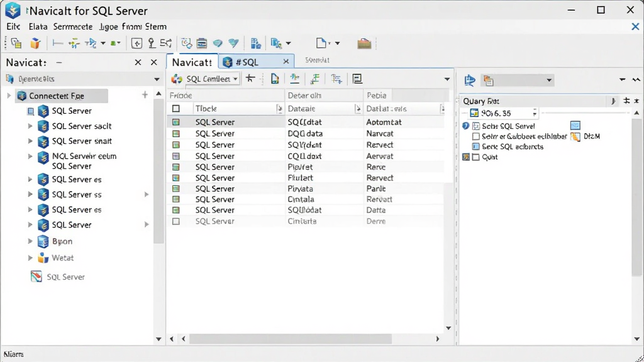This screenshot has height=362, width=644.
Task: Open the Eite menu
Action: pyautogui.click(x=13, y=26)
